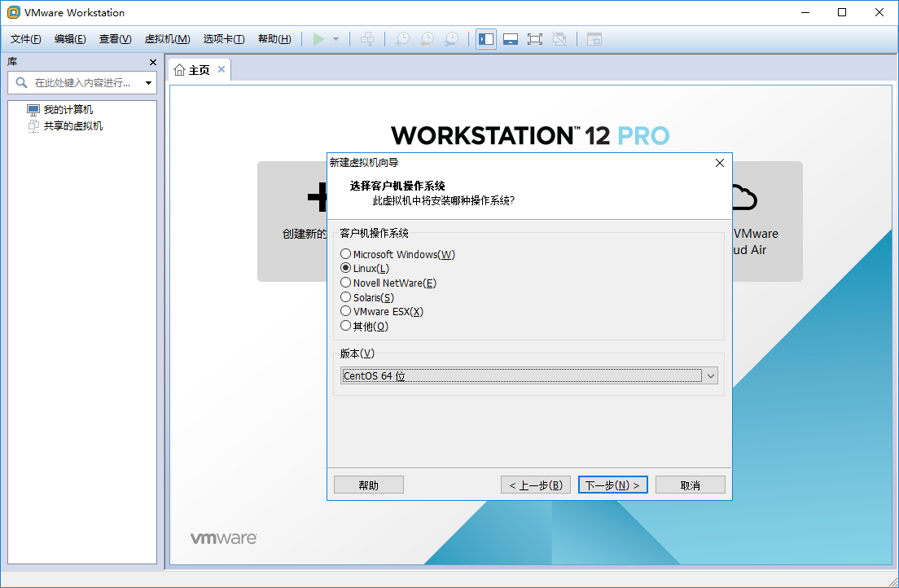Click the green Power On play icon
This screenshot has height=588, width=899.
click(318, 39)
